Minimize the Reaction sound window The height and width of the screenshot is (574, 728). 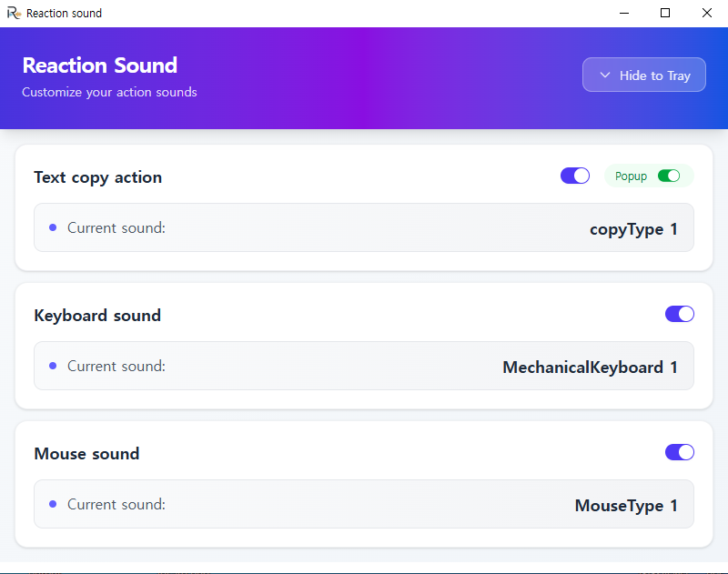click(x=624, y=14)
